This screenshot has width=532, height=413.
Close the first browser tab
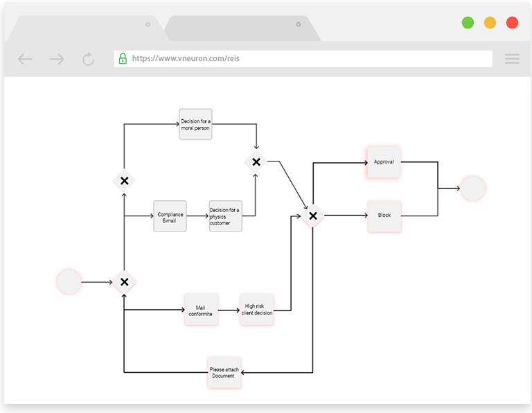[x=148, y=24]
